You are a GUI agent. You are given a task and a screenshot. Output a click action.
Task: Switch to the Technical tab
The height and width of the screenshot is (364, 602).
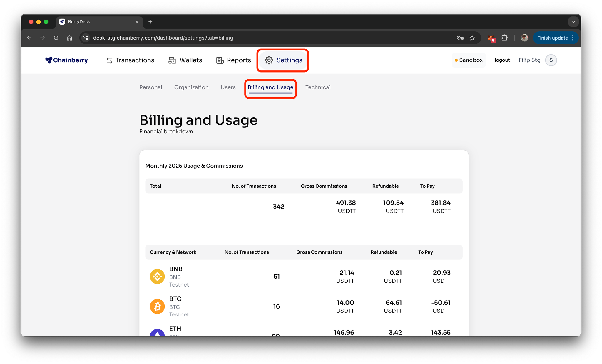pyautogui.click(x=318, y=87)
